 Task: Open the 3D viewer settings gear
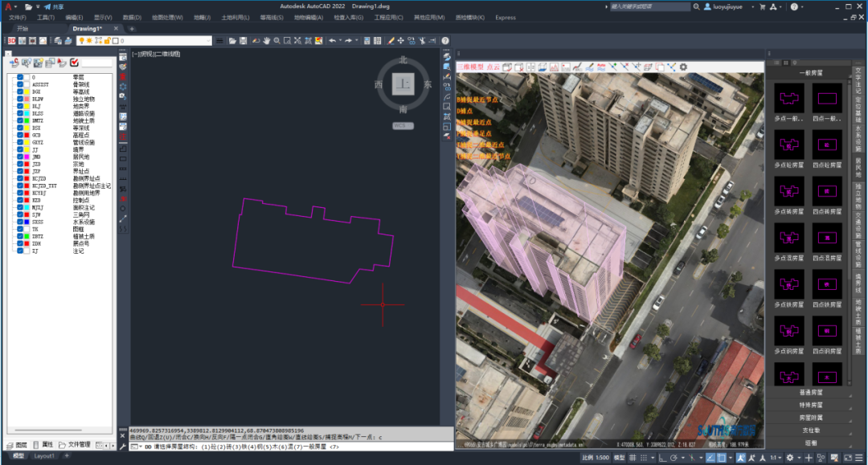click(684, 67)
